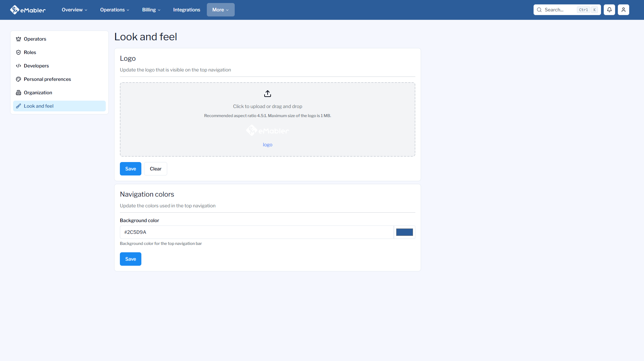Expand the More dropdown menu
The image size is (644, 361).
220,10
